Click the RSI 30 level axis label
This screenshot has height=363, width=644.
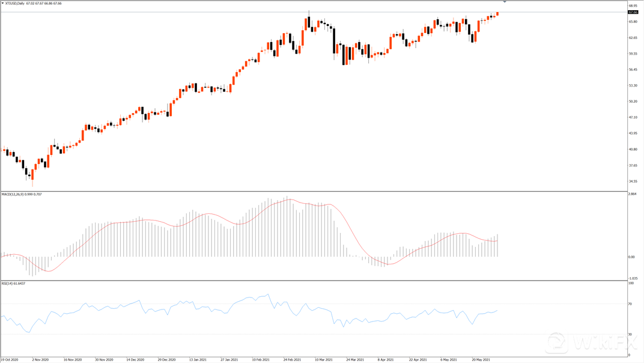(x=630, y=334)
